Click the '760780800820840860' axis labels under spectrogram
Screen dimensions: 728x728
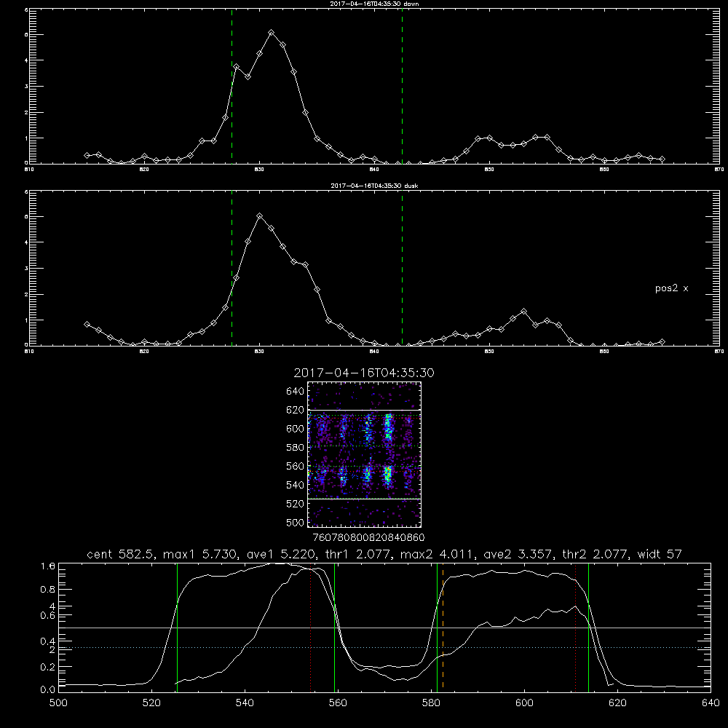(x=368, y=537)
